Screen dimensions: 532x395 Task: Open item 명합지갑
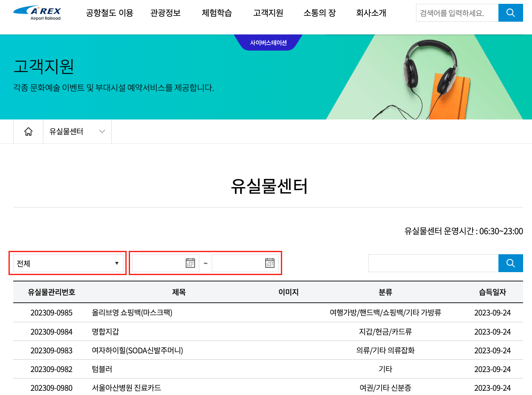coord(105,332)
